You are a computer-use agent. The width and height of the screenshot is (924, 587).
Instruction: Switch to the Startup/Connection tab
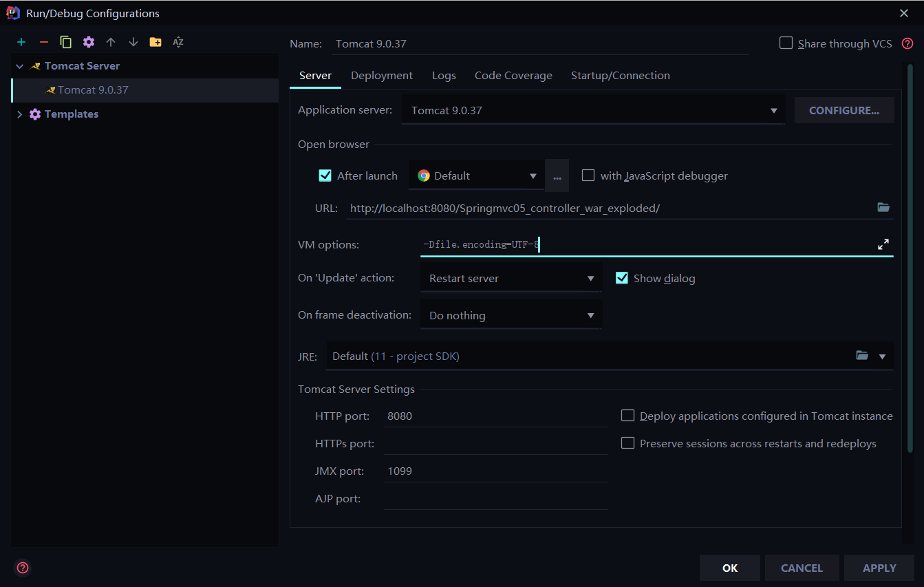(621, 76)
